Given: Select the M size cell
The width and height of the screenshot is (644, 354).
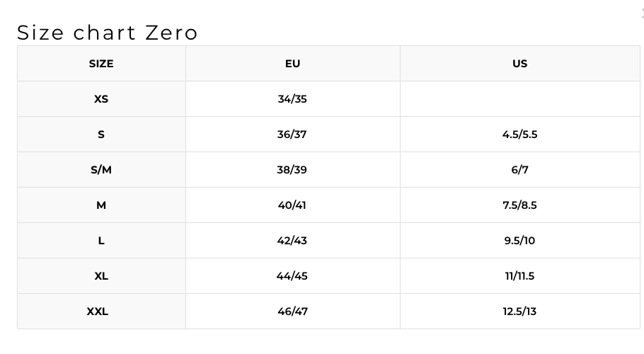Looking at the screenshot, I should [101, 205].
